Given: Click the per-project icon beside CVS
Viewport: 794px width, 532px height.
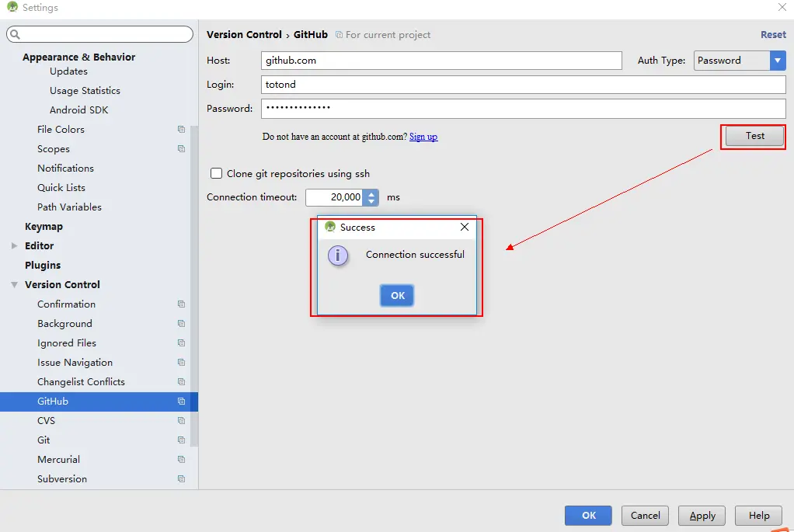Looking at the screenshot, I should tap(181, 421).
